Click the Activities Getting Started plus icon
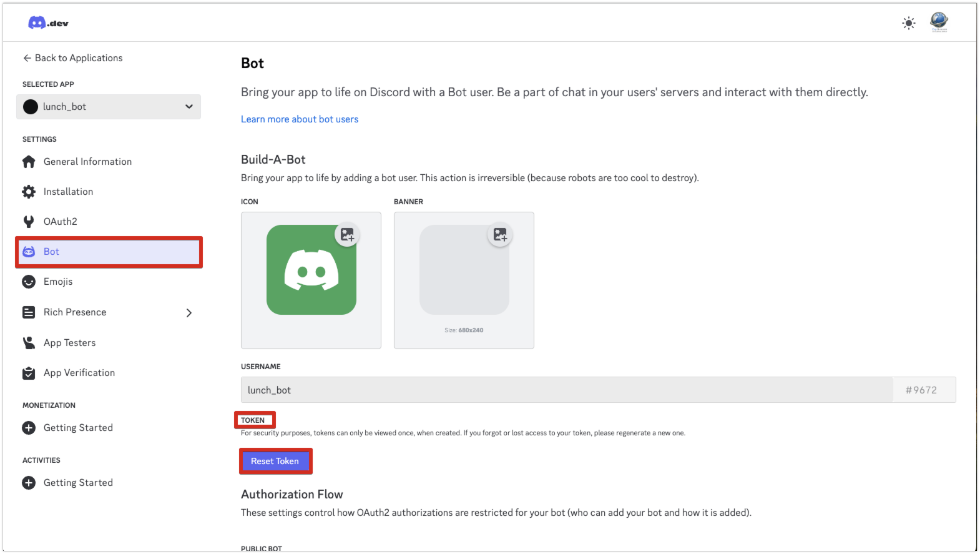Screen dimensions: 980x554 tap(29, 483)
